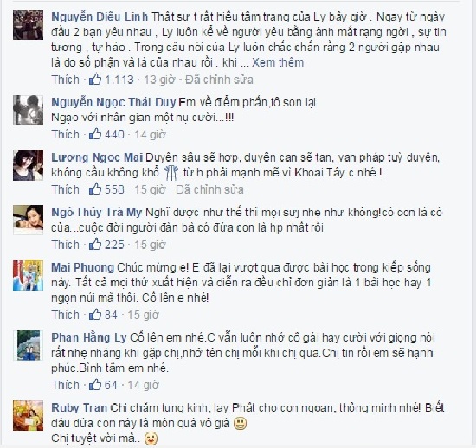Click Lương Ngọc Mai's avatar thumbnail

click(28, 165)
